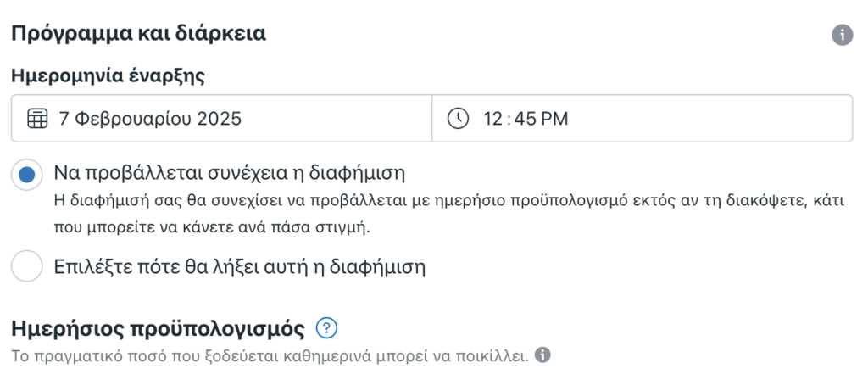Open the date picker showing 7 Φεβρουαρίου 2025
868x391 pixels.
(221, 119)
